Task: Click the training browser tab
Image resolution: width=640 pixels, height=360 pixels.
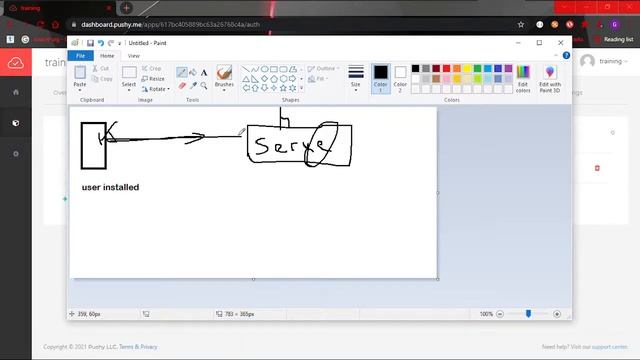Action: [x=60, y=8]
